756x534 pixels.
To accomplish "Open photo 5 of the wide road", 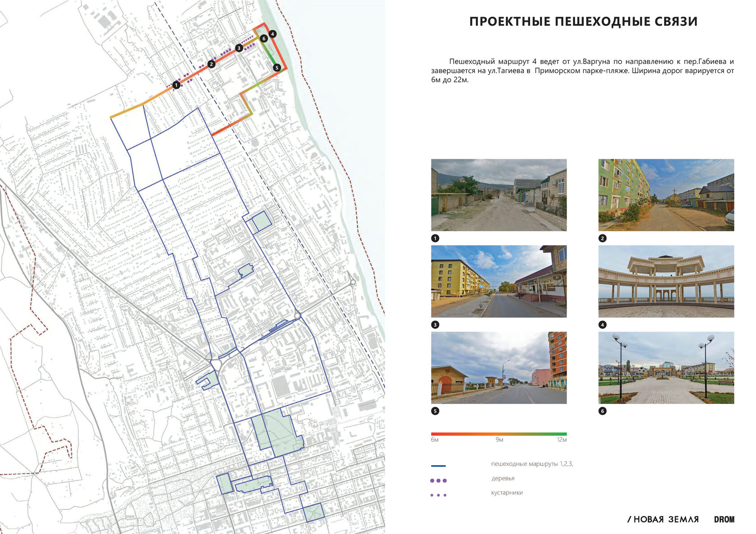I will (x=499, y=368).
